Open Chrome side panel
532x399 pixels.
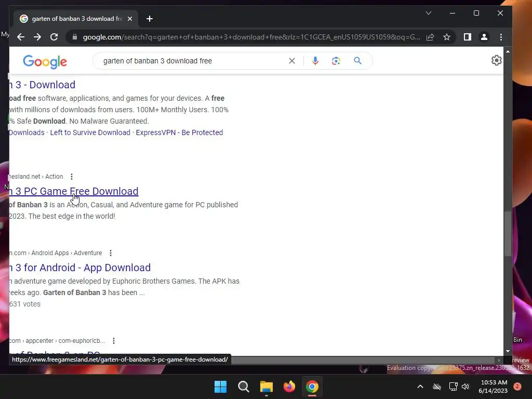coord(468,37)
